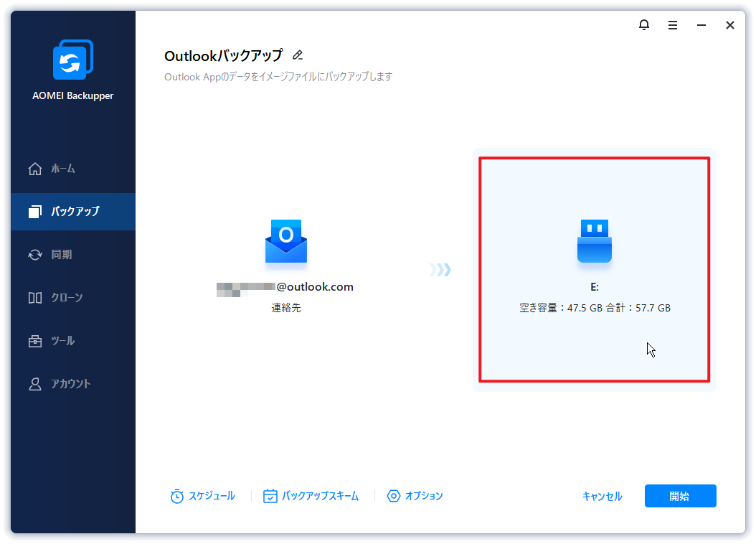This screenshot has width=756, height=544.
Task: Edit the task name with the pencil icon
Action: coord(298,55)
